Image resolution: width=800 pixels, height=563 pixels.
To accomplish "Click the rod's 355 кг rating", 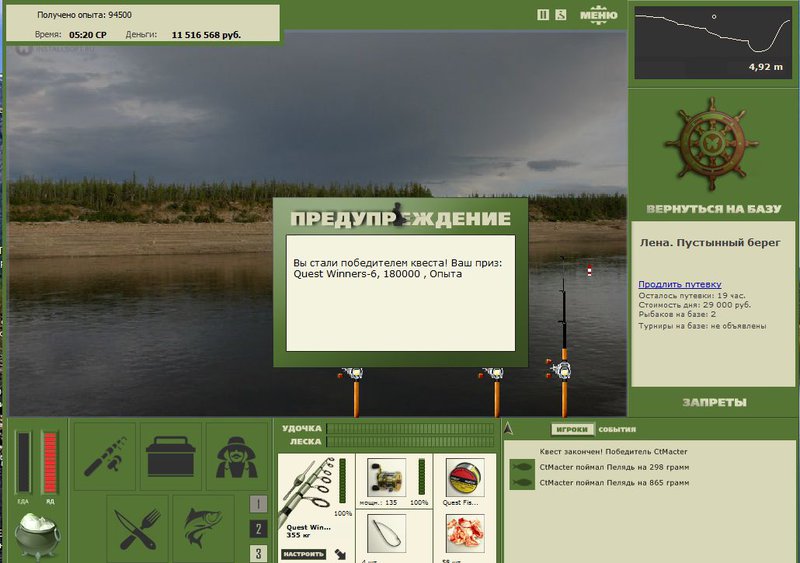I will click(x=296, y=535).
